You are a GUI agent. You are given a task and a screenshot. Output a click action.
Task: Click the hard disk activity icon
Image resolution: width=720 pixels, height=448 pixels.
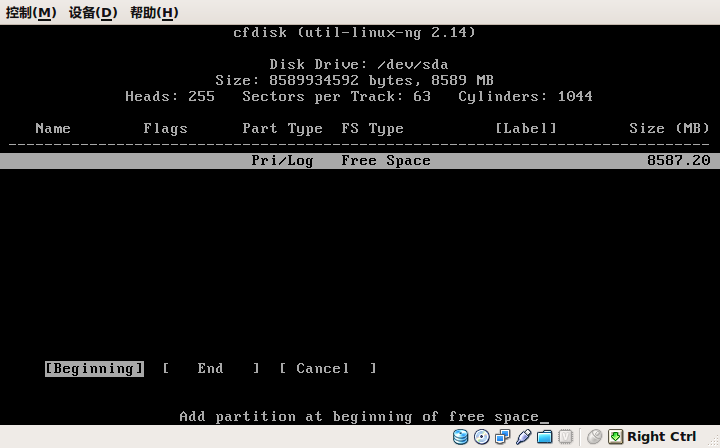point(460,437)
